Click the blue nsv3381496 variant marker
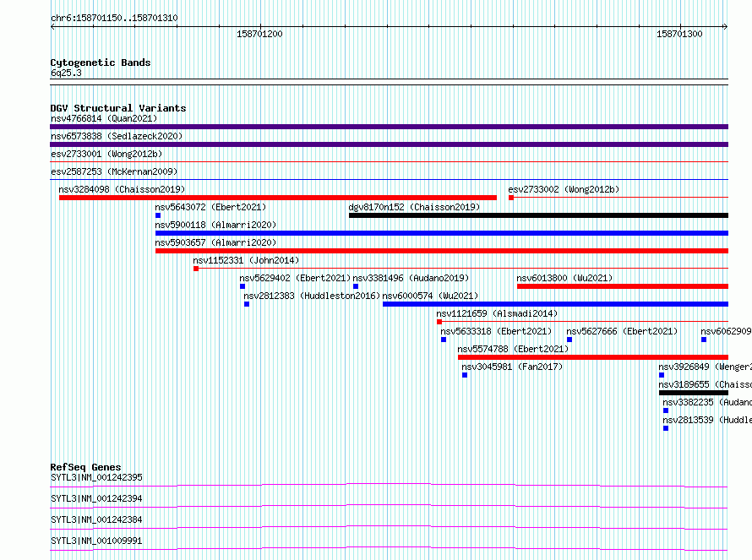Image resolution: width=752 pixels, height=560 pixels. tap(356, 286)
